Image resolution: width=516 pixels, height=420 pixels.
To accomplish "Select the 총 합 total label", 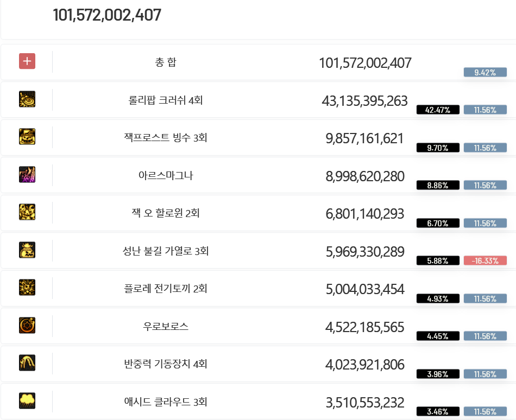I will click(166, 62).
